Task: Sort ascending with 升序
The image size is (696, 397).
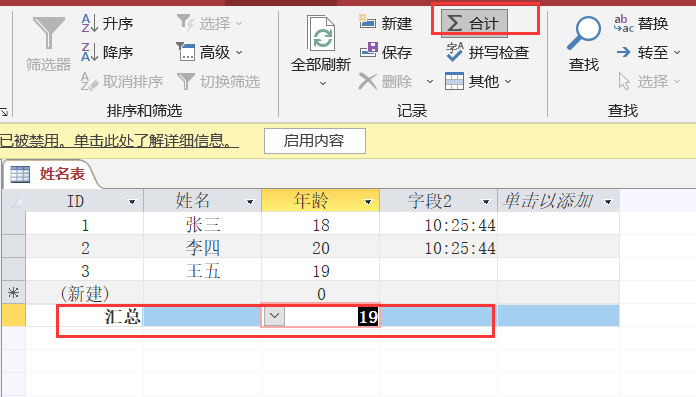Action: [x=107, y=23]
